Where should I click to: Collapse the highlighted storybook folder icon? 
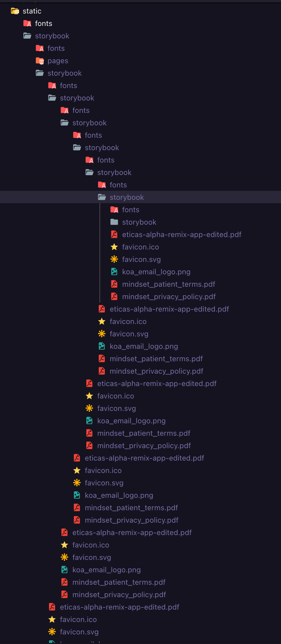(x=102, y=197)
